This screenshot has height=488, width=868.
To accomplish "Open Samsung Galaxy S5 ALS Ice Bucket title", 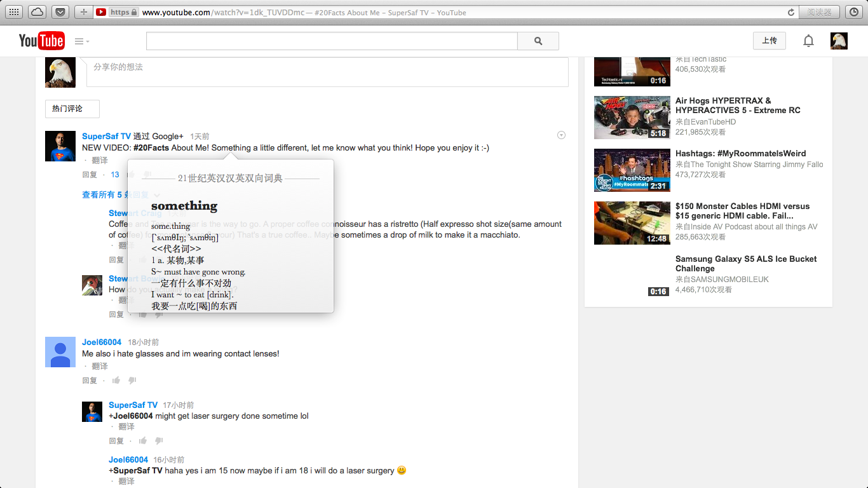I will (x=746, y=264).
